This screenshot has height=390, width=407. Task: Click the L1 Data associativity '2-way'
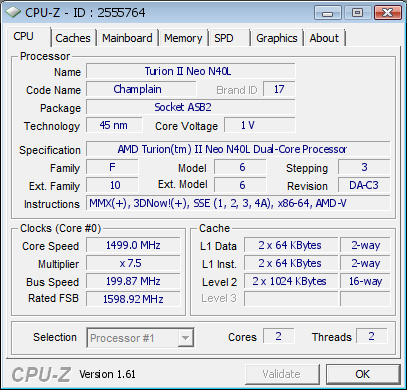pyautogui.click(x=365, y=245)
